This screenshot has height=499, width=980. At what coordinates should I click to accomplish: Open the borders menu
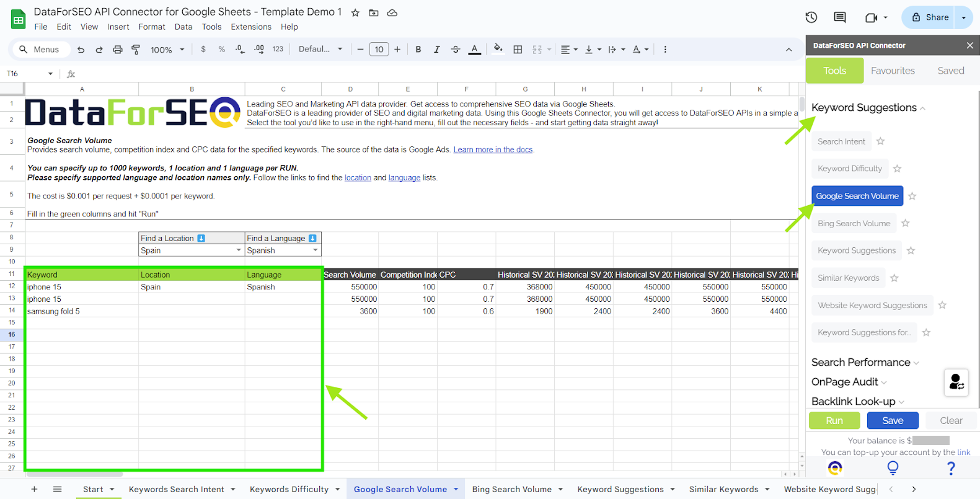click(518, 50)
